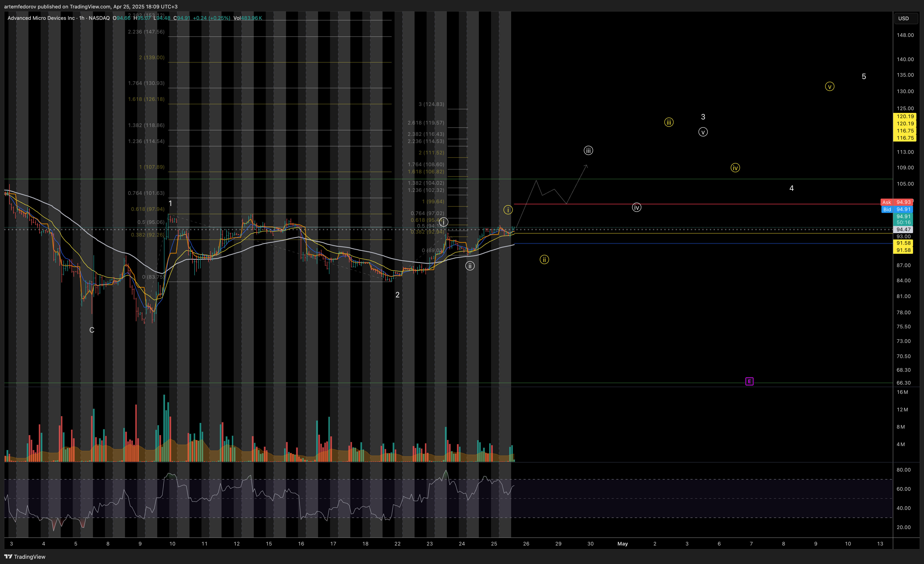Click 66.30 on the price axis
The image size is (924, 564).
[904, 383]
